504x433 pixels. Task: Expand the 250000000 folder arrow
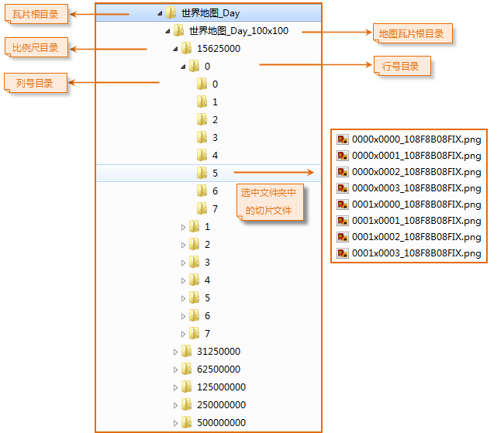click(175, 405)
